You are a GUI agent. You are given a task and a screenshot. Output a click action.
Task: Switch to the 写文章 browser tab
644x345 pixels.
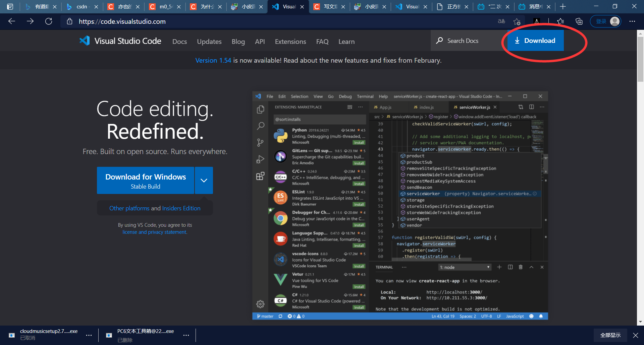(329, 7)
